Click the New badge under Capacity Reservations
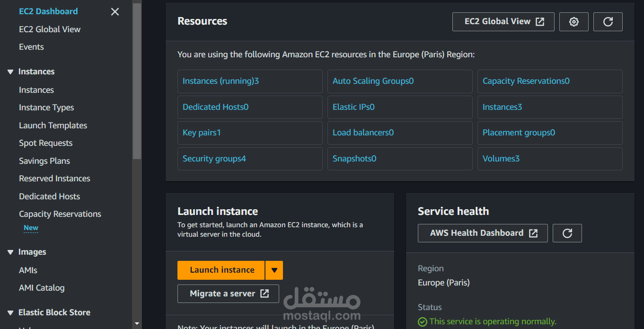This screenshot has width=644, height=329. point(31,228)
